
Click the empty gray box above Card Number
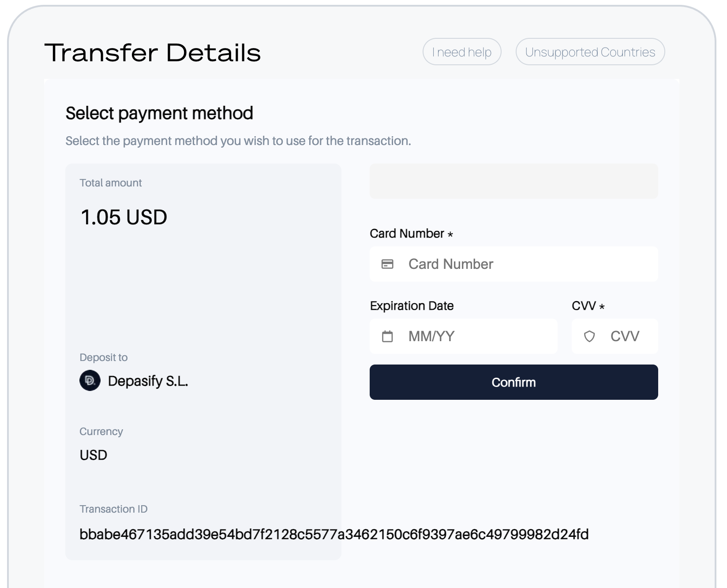[513, 181]
